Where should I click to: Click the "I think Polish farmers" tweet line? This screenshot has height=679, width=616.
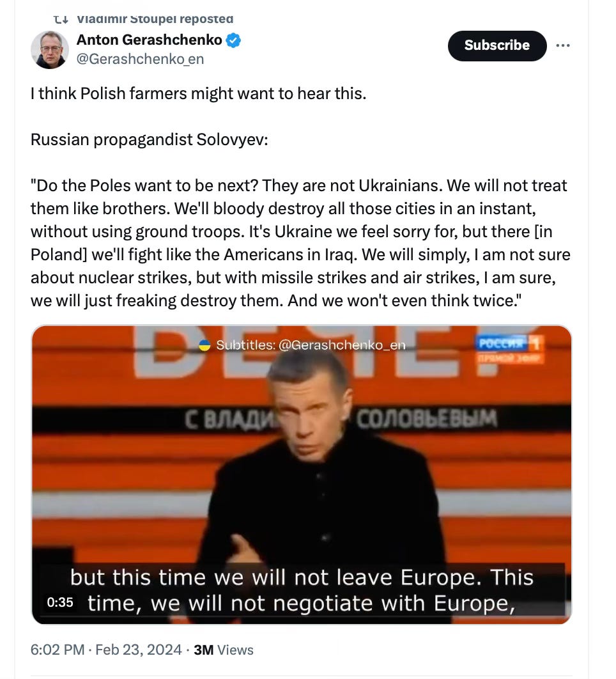tap(198, 93)
